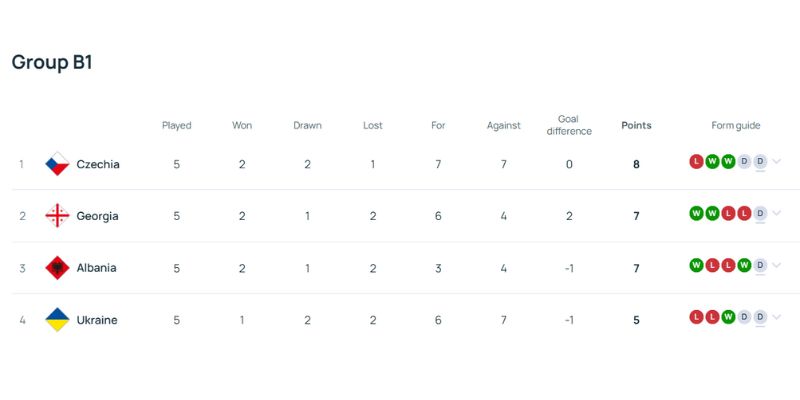Click Albania's last green W form badge
This screenshot has height=400, width=800.
pos(744,265)
